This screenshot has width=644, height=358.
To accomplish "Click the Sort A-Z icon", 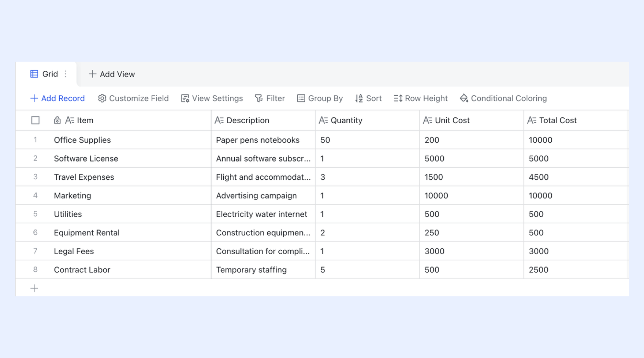I will (359, 98).
